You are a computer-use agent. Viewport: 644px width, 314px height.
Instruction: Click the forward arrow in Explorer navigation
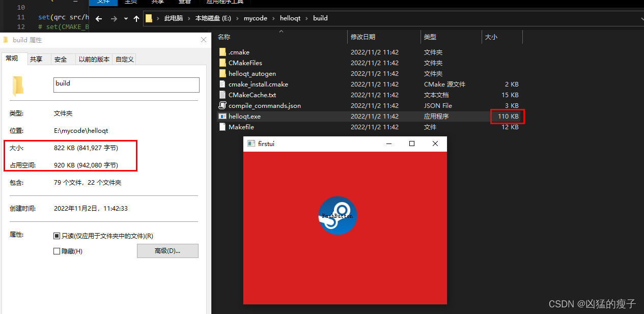point(114,18)
